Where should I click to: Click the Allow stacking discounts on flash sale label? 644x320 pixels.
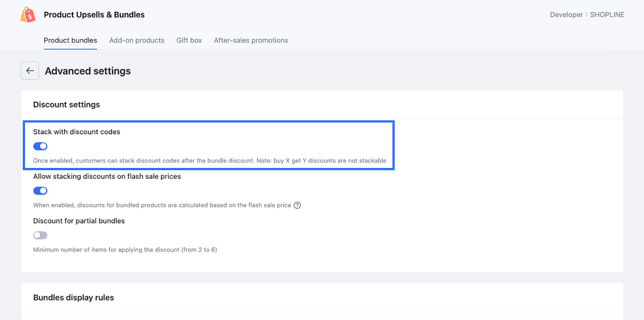pyautogui.click(x=107, y=176)
